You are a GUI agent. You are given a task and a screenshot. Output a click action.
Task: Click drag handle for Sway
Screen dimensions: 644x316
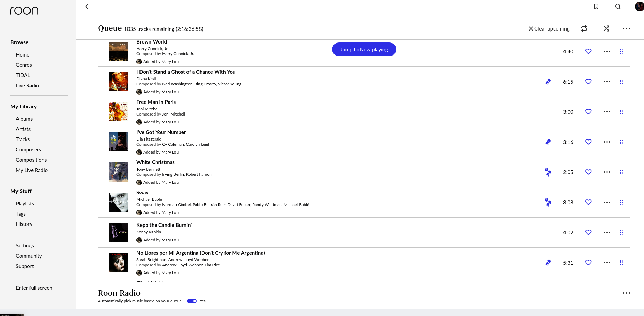pyautogui.click(x=621, y=202)
